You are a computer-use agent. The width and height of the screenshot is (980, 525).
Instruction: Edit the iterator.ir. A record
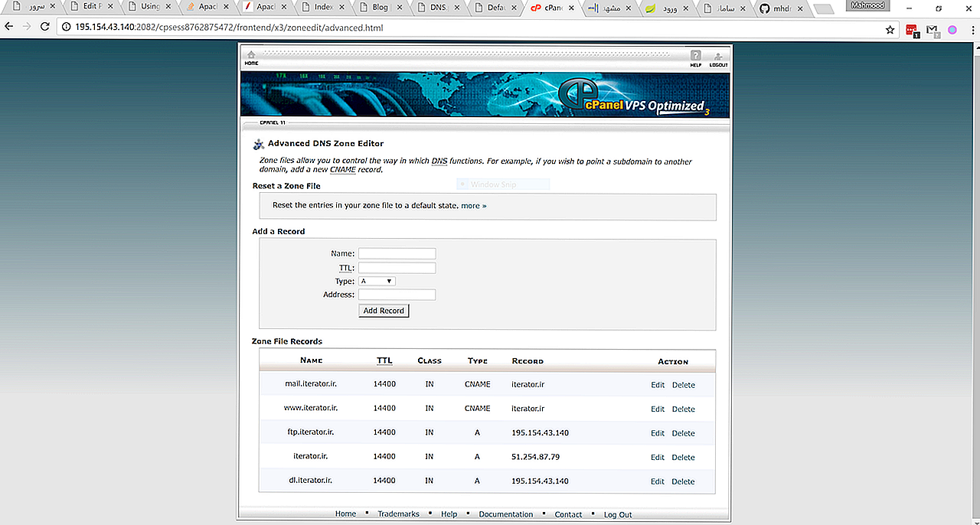[658, 458]
